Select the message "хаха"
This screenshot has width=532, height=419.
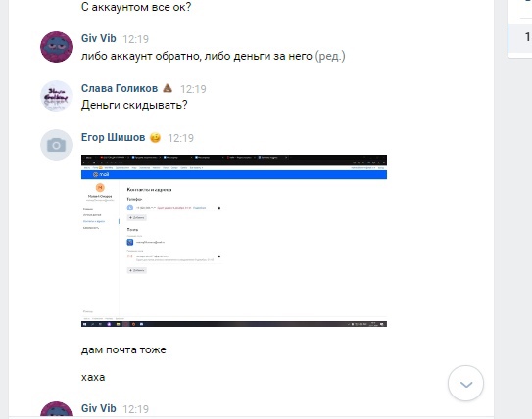pyautogui.click(x=93, y=377)
